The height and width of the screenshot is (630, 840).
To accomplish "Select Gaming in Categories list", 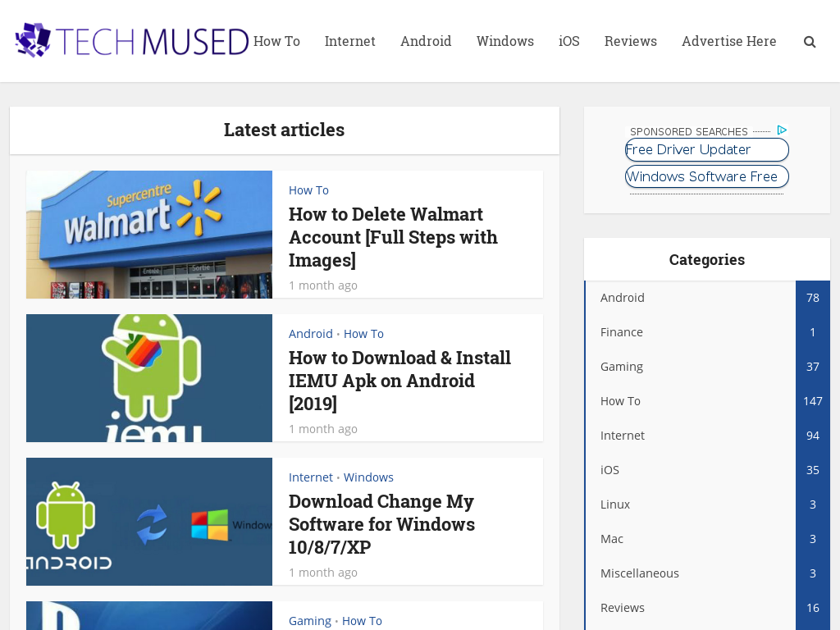I will (x=622, y=367).
